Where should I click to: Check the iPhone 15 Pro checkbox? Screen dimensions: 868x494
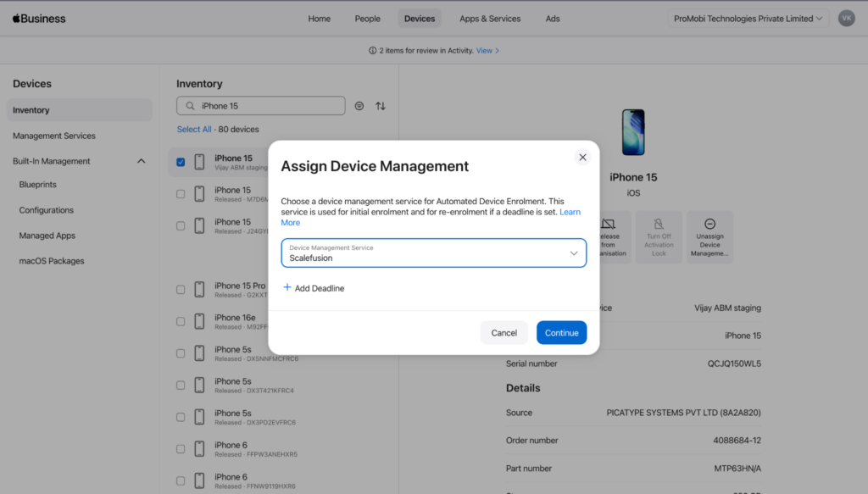[181, 289]
